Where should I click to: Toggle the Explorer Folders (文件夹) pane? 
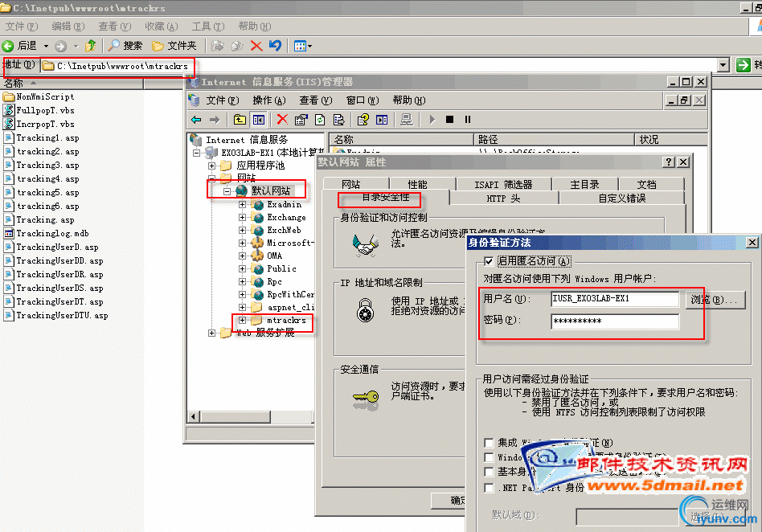[x=174, y=46]
